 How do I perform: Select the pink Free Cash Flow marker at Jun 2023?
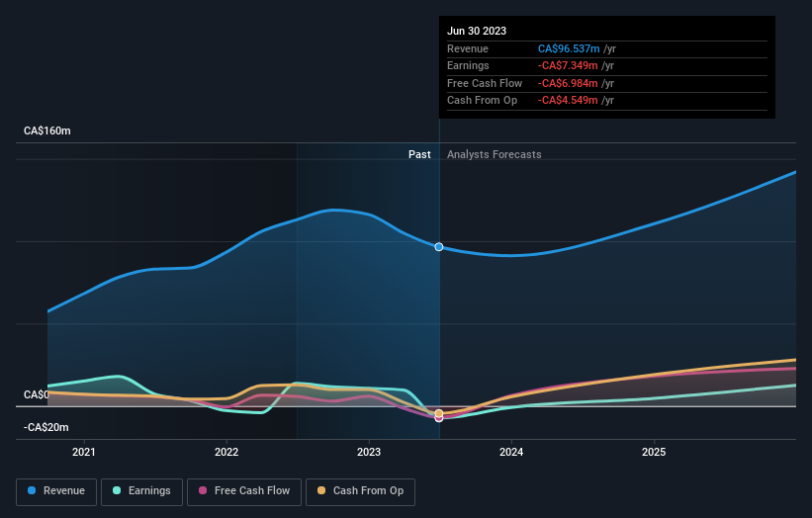(x=439, y=418)
